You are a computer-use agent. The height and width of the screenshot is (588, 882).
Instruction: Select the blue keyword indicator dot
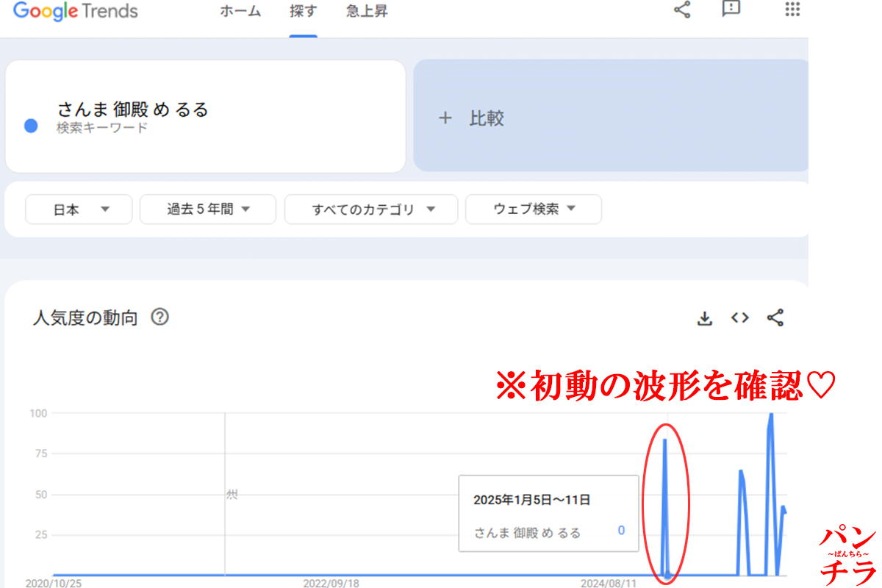pos(30,126)
